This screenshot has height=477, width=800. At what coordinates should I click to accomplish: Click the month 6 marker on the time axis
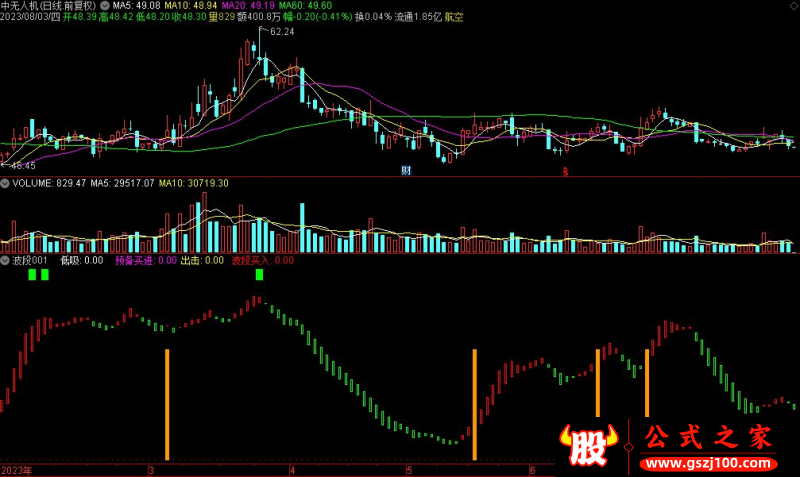(x=532, y=470)
